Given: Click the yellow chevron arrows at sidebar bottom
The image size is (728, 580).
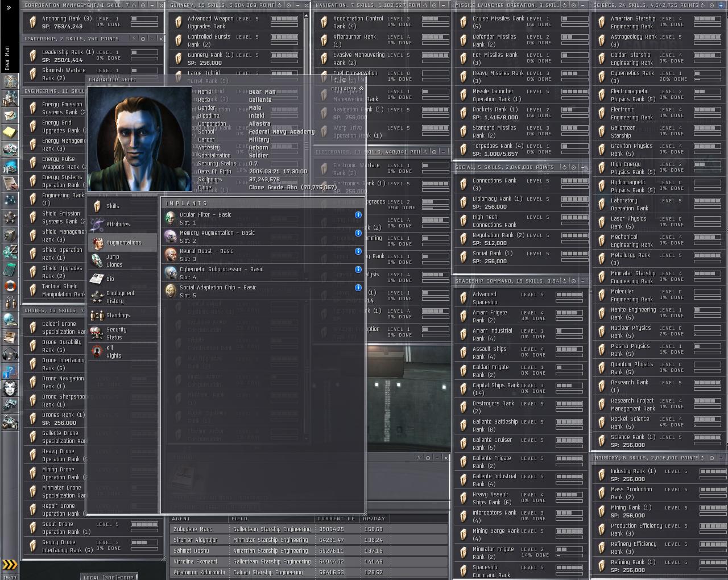Looking at the screenshot, I should click(10, 565).
